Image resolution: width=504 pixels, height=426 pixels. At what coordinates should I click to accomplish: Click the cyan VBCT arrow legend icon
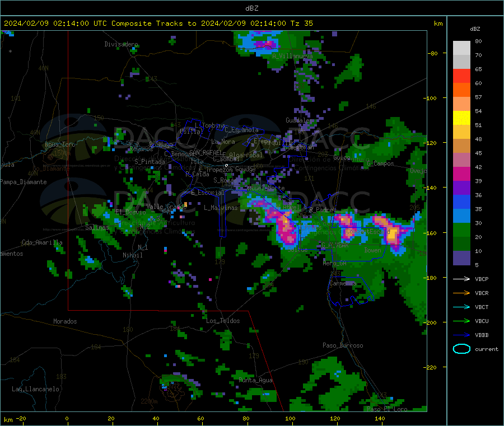[461, 307]
